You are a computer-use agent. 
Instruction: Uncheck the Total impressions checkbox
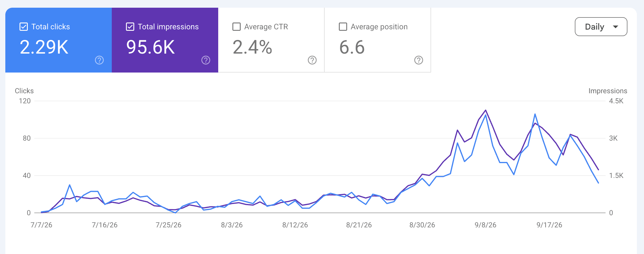coord(130,27)
